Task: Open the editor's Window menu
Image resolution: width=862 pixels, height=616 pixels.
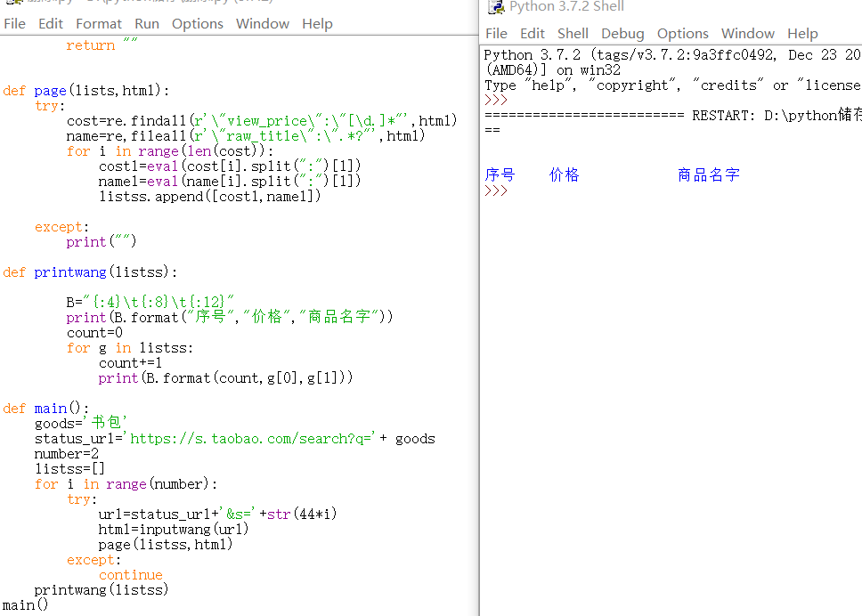Action: coord(262,24)
